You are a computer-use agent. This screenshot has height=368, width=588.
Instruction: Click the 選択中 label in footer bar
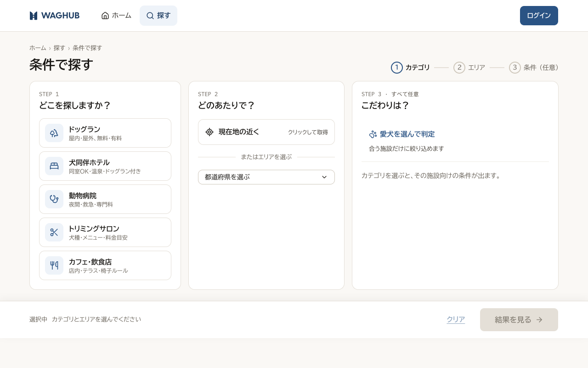(x=39, y=319)
